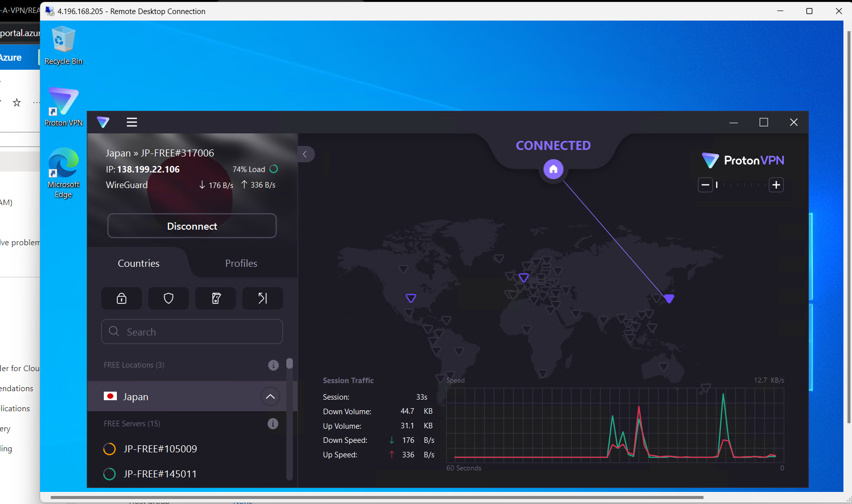Click the home connection icon on map
Screen dimensions: 852x504
click(x=554, y=170)
